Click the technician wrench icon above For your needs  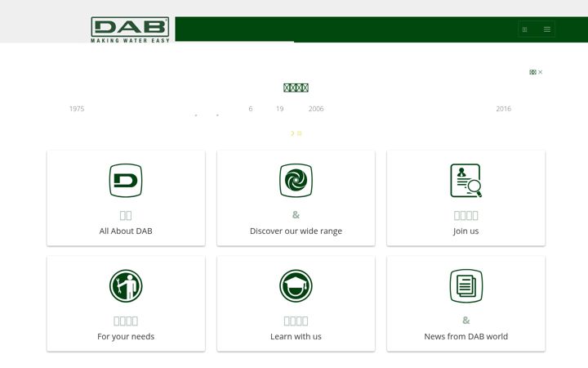click(126, 285)
